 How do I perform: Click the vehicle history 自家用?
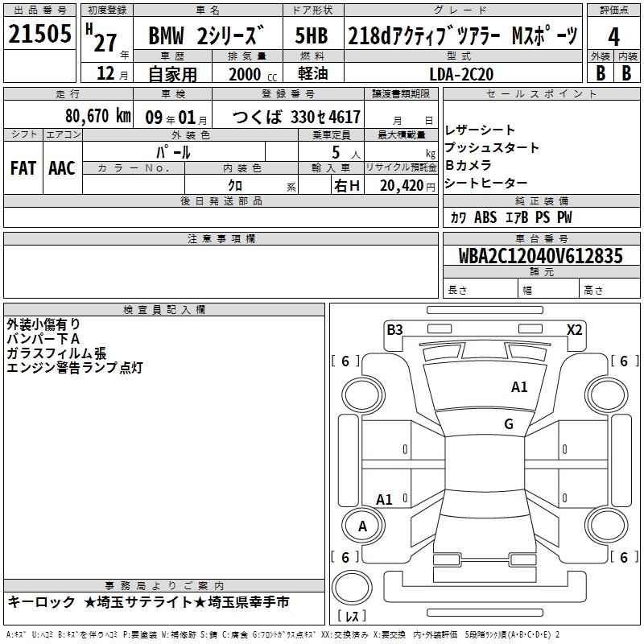[172, 74]
